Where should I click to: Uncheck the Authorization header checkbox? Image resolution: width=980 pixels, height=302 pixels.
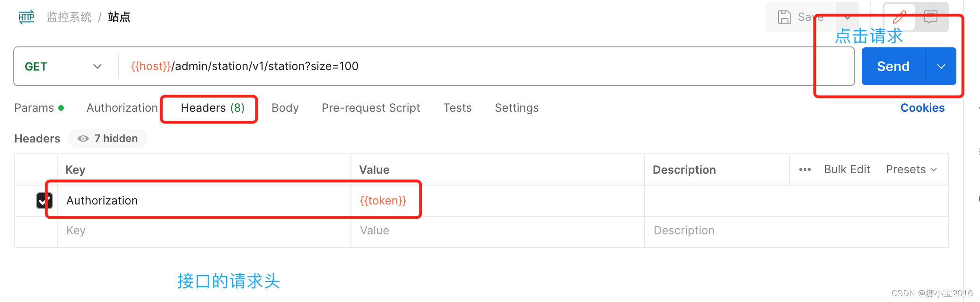coord(44,201)
